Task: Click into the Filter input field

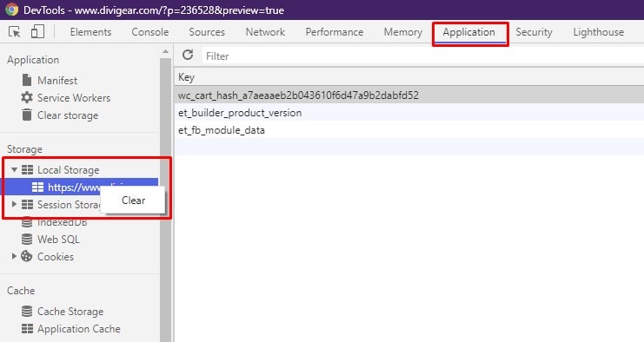Action: [x=422, y=56]
